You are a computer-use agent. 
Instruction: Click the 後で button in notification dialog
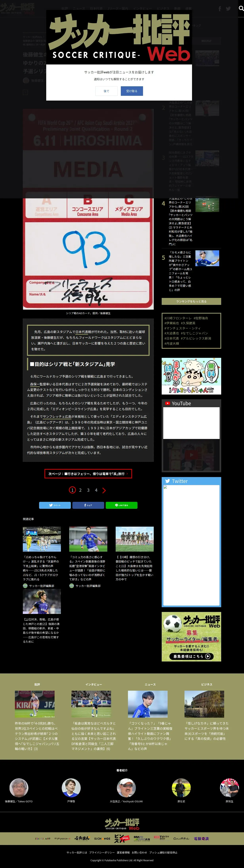point(106,91)
